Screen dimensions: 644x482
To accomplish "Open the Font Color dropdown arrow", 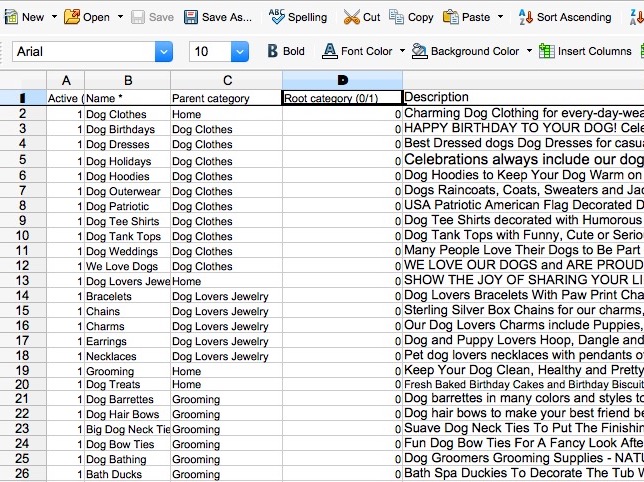I will click(x=402, y=51).
